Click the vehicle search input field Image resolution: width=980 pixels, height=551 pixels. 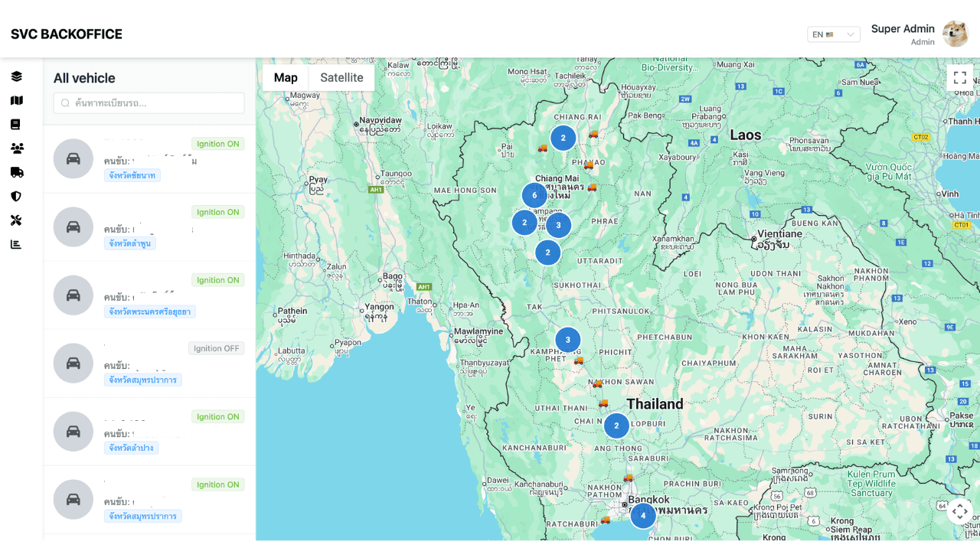tap(149, 103)
